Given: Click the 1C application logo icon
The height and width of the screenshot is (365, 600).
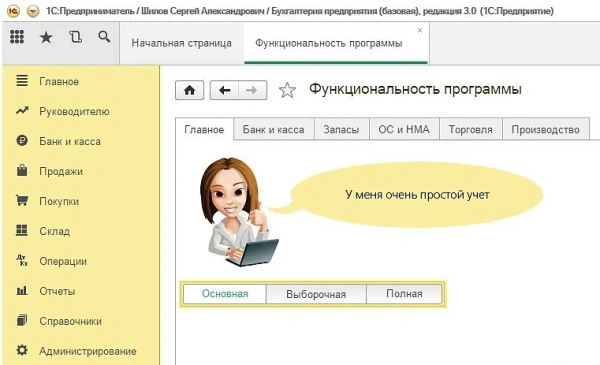Looking at the screenshot, I should pos(13,11).
